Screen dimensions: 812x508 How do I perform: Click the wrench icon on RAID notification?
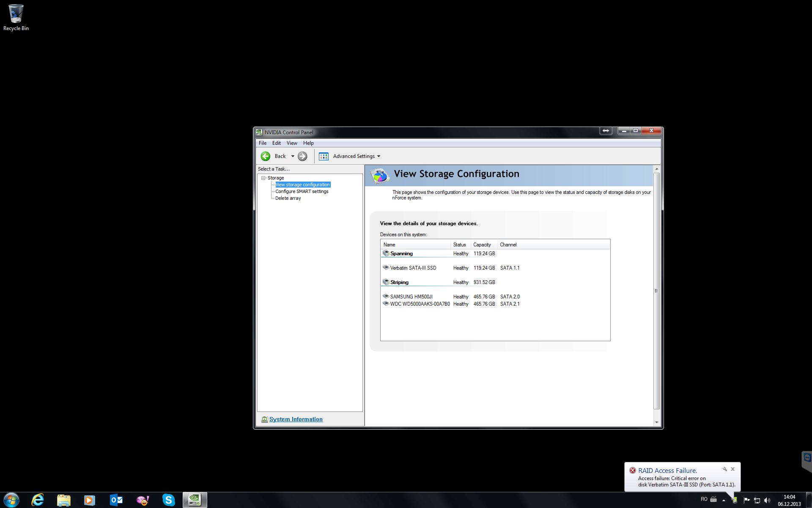pos(725,469)
